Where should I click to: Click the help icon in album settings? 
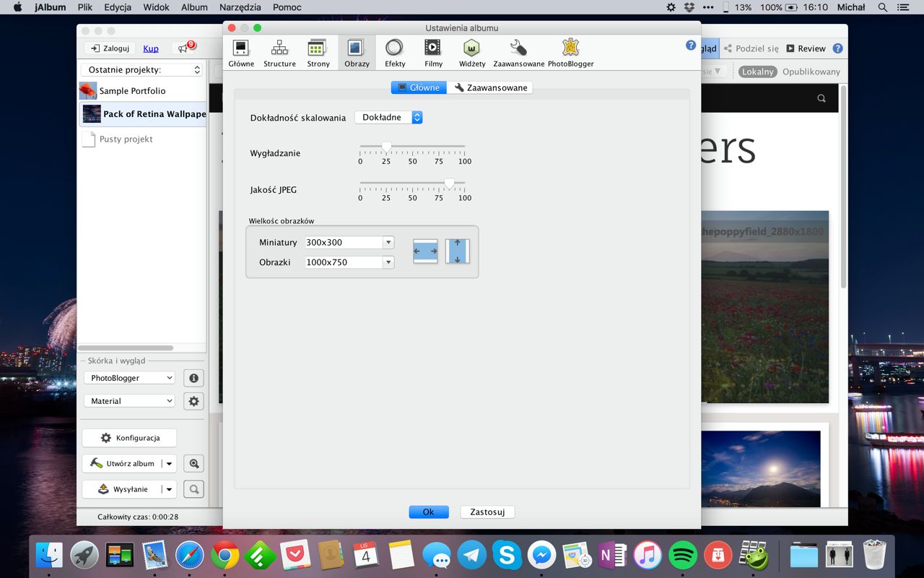pos(691,45)
